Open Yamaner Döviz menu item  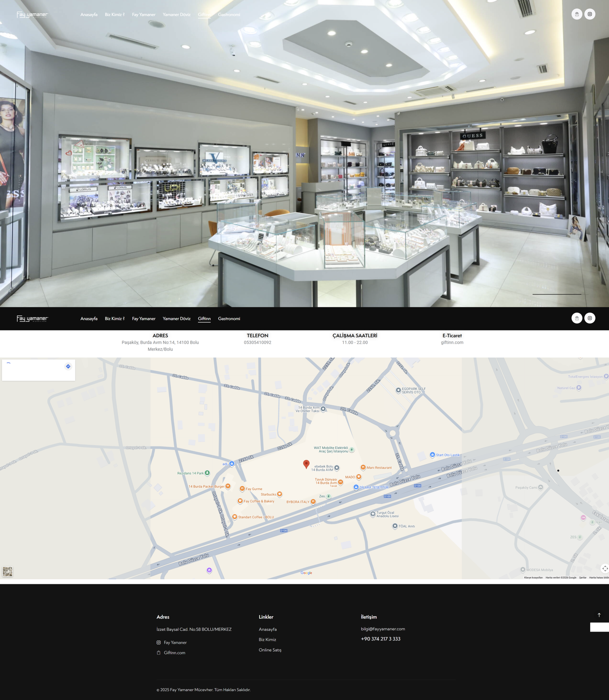(177, 319)
